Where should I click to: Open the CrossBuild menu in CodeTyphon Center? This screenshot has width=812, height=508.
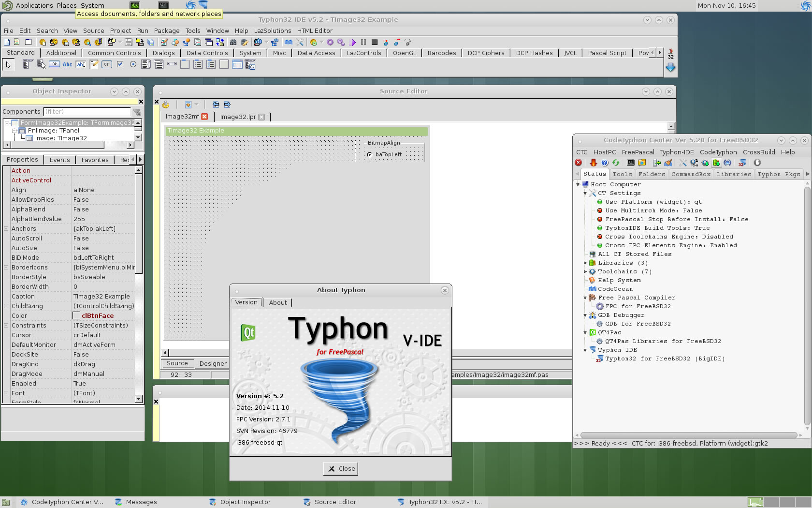tap(759, 152)
